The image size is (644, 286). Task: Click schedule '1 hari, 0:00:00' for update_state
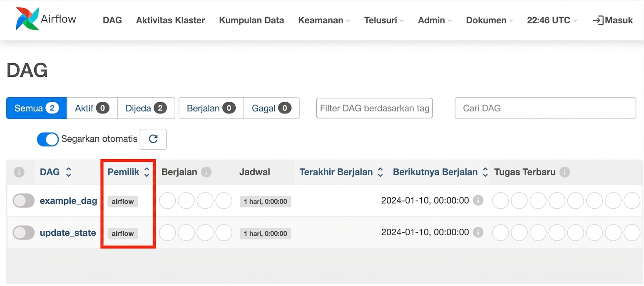coord(265,234)
